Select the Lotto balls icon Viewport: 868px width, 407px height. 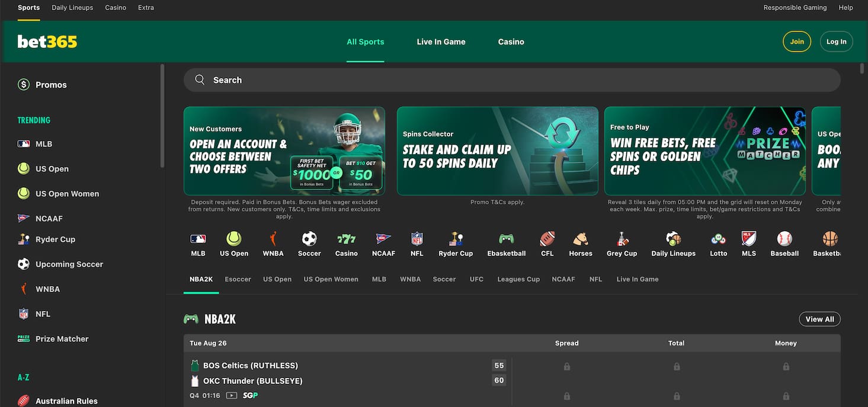[718, 239]
